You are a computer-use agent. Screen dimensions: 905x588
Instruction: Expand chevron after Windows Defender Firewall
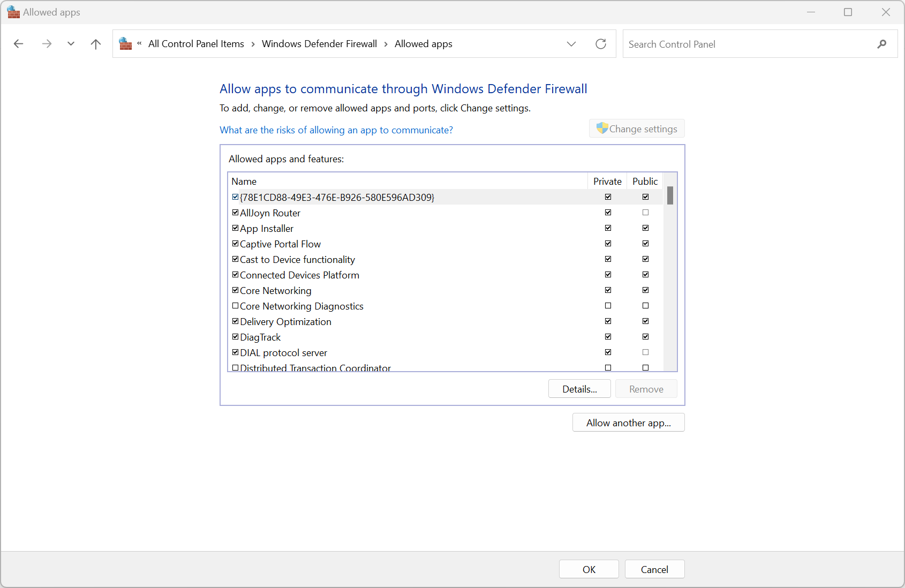point(386,44)
